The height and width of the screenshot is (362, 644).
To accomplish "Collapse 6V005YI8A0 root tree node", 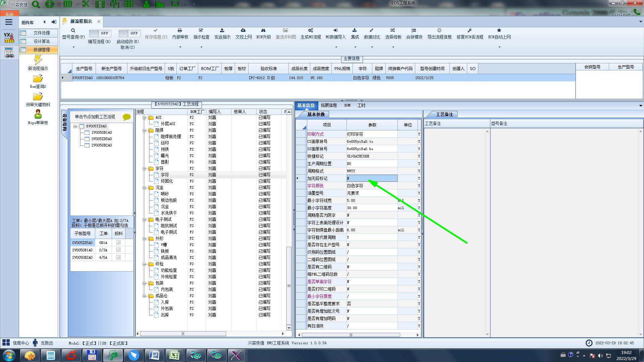I will coord(75,126).
